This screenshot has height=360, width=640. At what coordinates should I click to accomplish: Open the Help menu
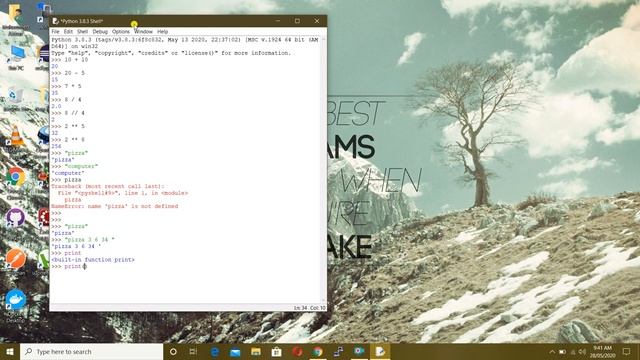(162, 31)
